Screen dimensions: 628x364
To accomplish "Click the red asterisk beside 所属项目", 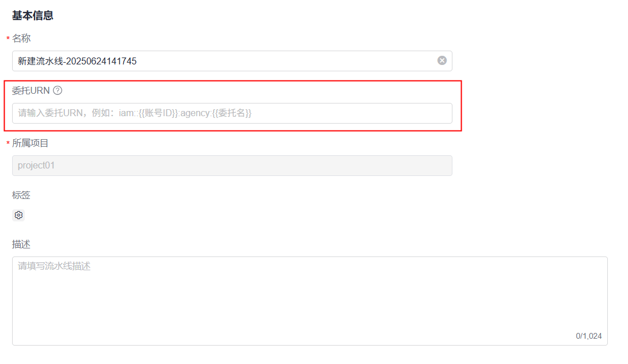I will pyautogui.click(x=8, y=144).
